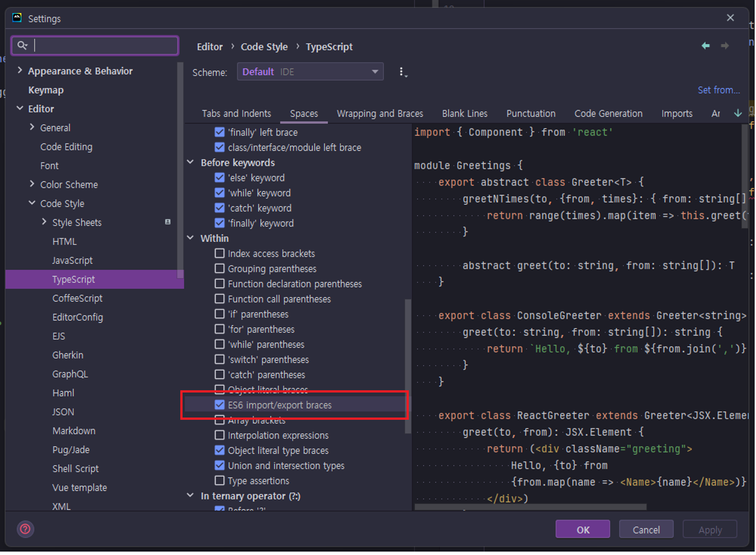Enable Interpolation expressions spaces
756x555 pixels.
220,435
